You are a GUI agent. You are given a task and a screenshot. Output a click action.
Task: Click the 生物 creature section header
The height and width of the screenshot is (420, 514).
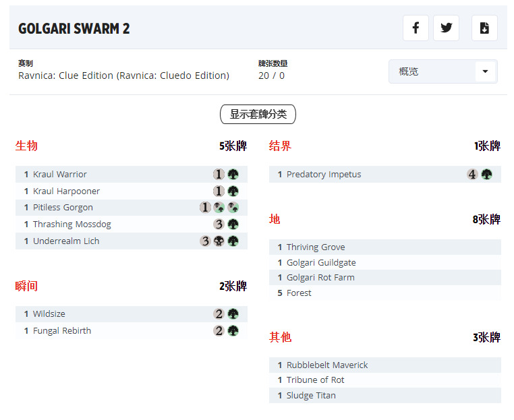click(x=26, y=146)
